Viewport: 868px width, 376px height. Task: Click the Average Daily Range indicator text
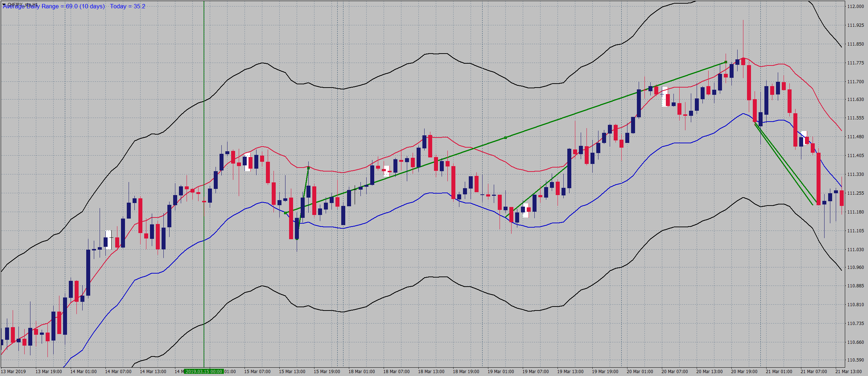(x=54, y=7)
